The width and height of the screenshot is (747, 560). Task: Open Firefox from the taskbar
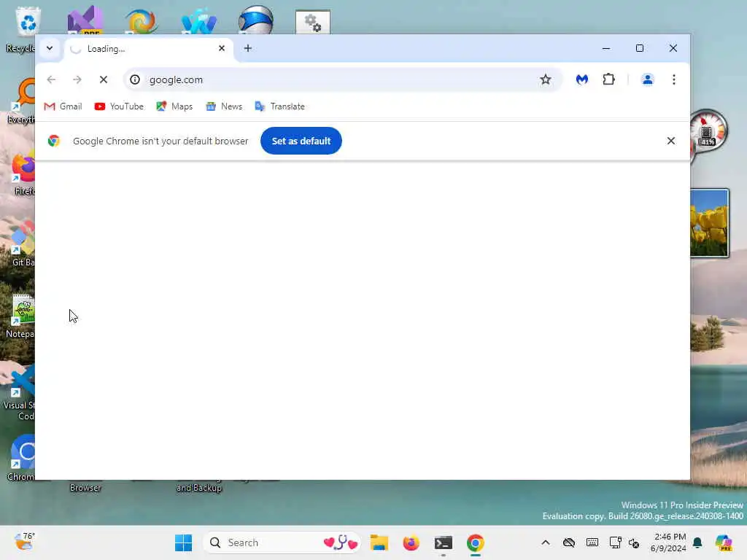click(x=411, y=542)
